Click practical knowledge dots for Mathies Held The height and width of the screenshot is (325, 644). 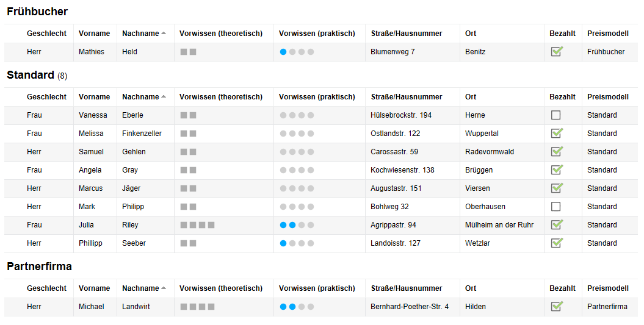[297, 52]
